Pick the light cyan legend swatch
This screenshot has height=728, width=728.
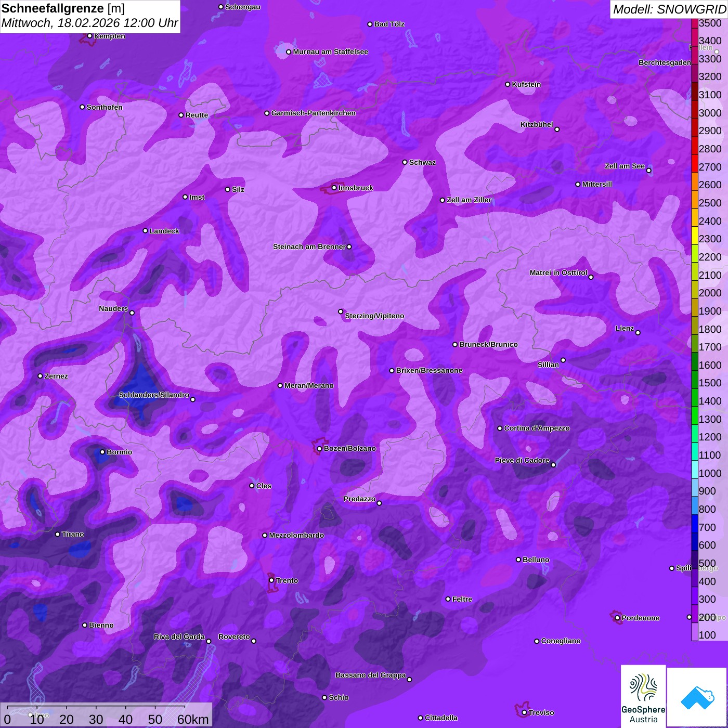point(695,470)
